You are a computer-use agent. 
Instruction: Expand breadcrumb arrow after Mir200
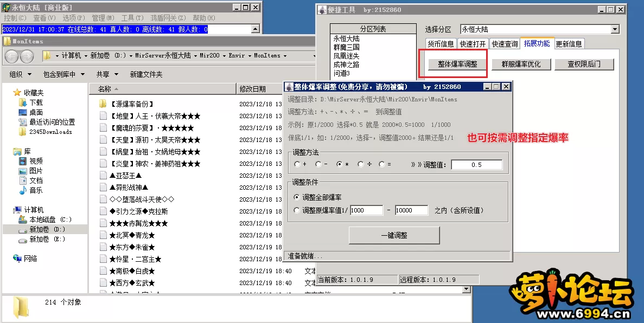pos(224,56)
